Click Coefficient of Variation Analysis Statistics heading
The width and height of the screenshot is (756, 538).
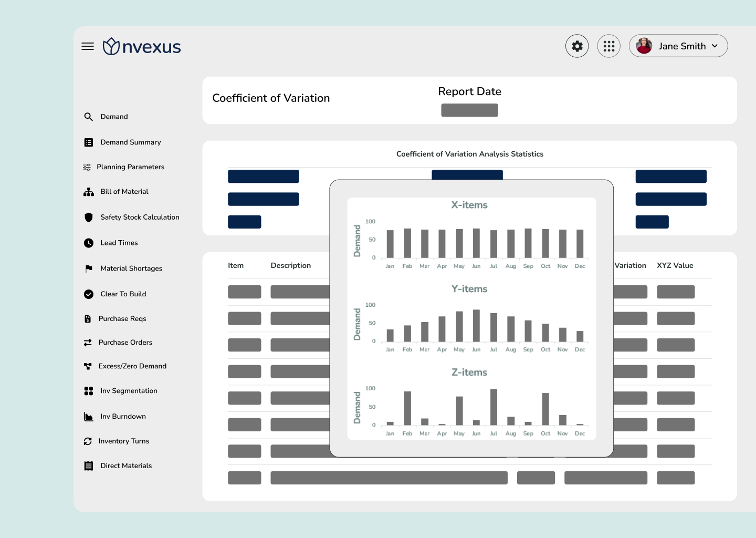point(470,154)
